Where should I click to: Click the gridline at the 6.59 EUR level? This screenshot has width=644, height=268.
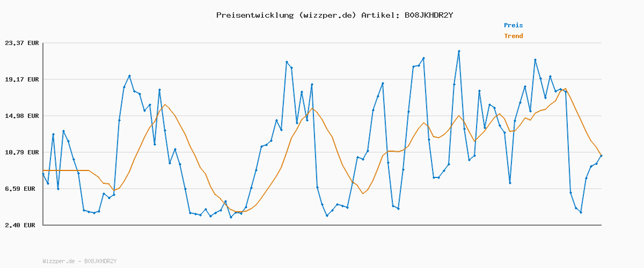[268, 189]
